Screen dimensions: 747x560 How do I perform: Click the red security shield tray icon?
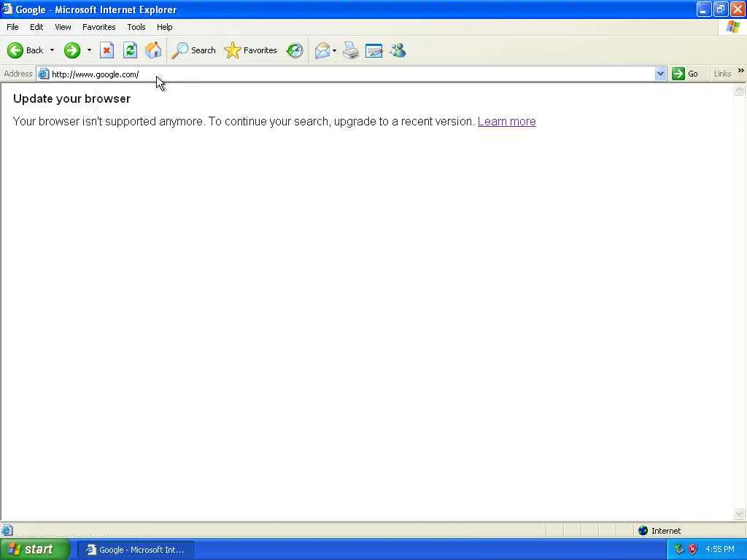click(x=693, y=550)
